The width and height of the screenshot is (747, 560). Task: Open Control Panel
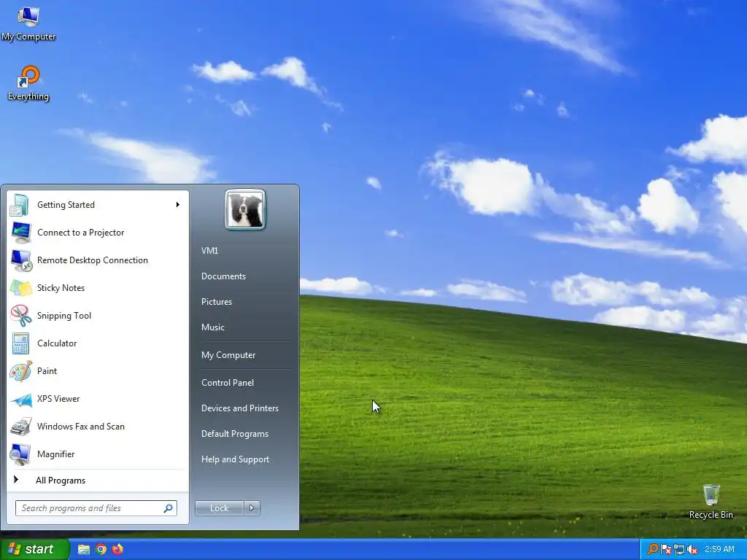tap(228, 383)
